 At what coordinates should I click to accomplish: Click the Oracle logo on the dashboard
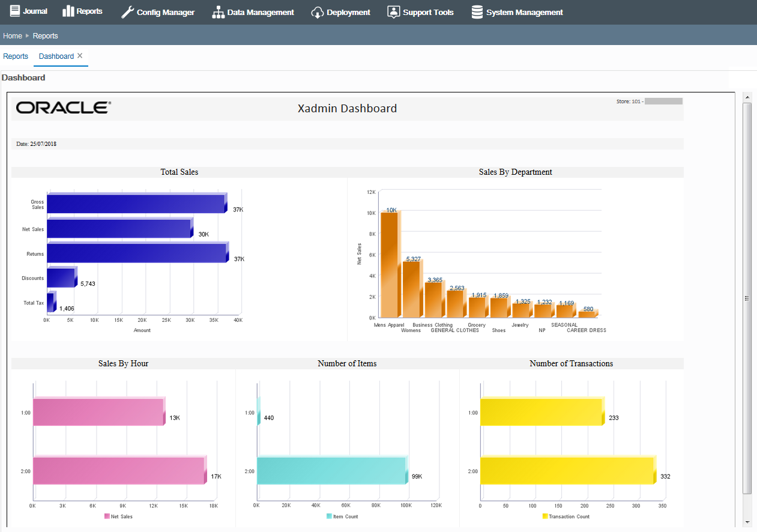(62, 107)
